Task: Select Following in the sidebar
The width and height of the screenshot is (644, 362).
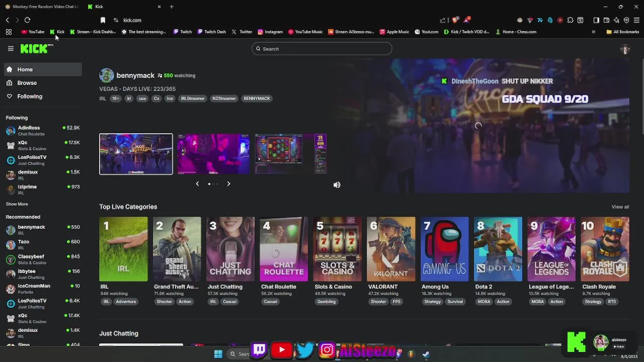Action: click(x=43, y=96)
